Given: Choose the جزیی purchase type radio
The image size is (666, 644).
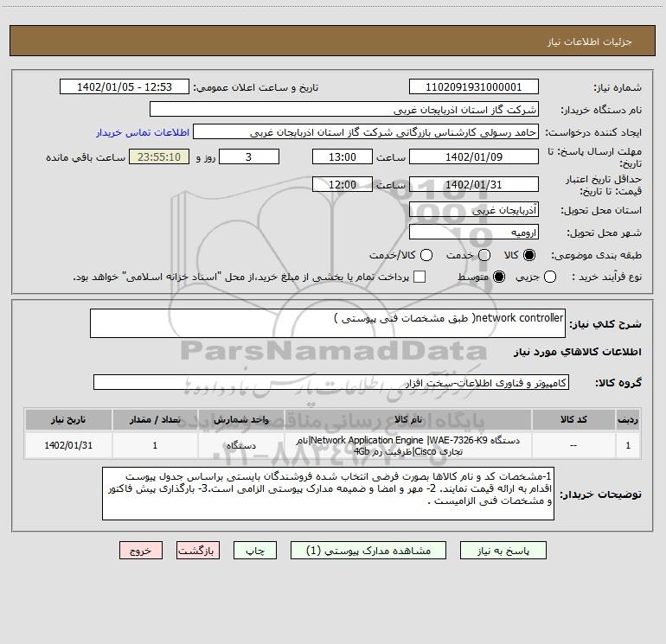Looking at the screenshot, I should tap(549, 277).
